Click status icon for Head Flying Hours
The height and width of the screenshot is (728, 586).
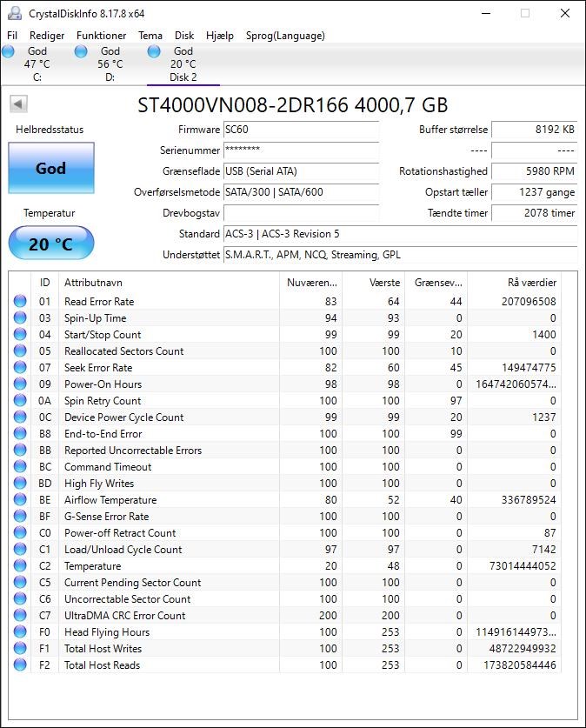(x=20, y=631)
